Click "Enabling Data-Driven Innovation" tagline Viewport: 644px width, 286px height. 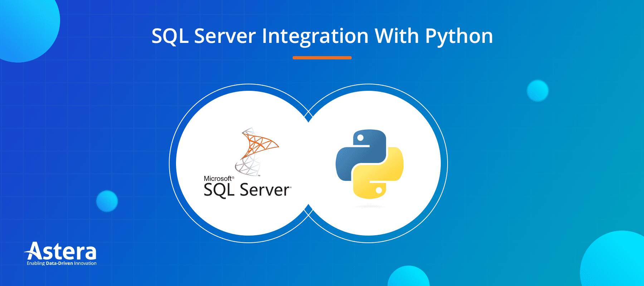coord(62,263)
